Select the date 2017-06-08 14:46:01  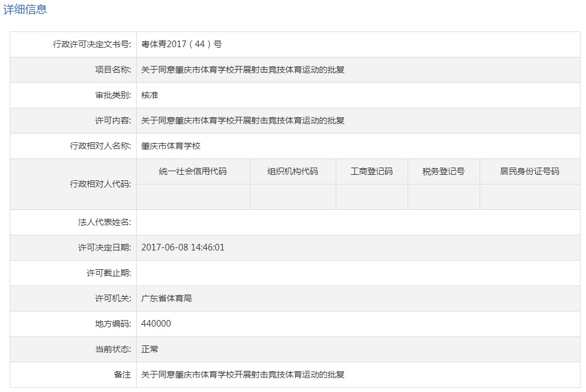pos(183,247)
